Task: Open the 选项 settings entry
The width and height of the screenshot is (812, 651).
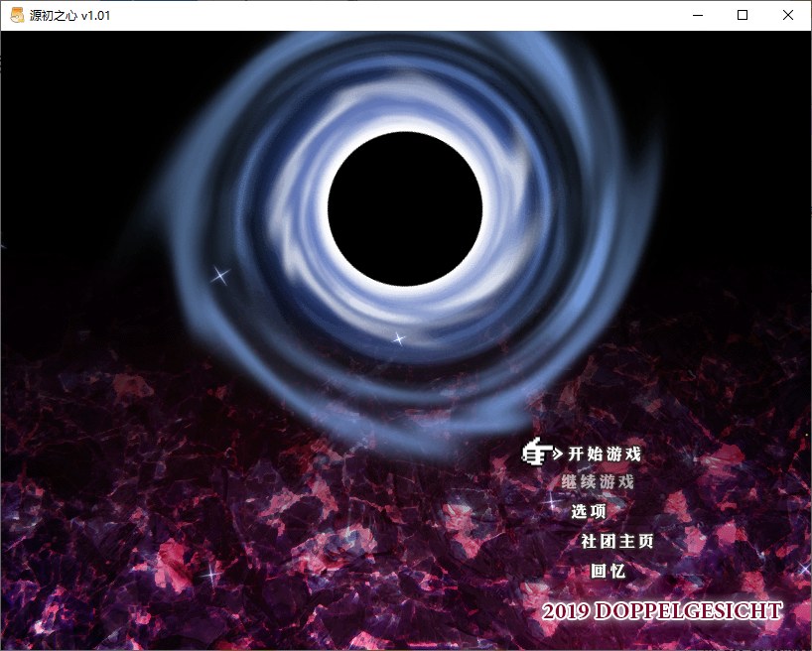Action: tap(588, 512)
